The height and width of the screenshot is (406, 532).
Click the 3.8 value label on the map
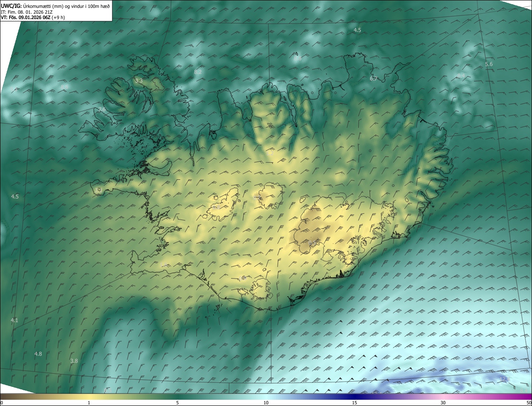74,361
